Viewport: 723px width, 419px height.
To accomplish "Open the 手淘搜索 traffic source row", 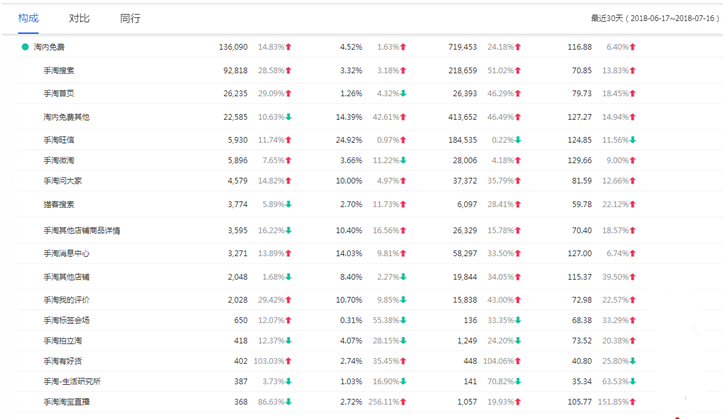I will (59, 71).
